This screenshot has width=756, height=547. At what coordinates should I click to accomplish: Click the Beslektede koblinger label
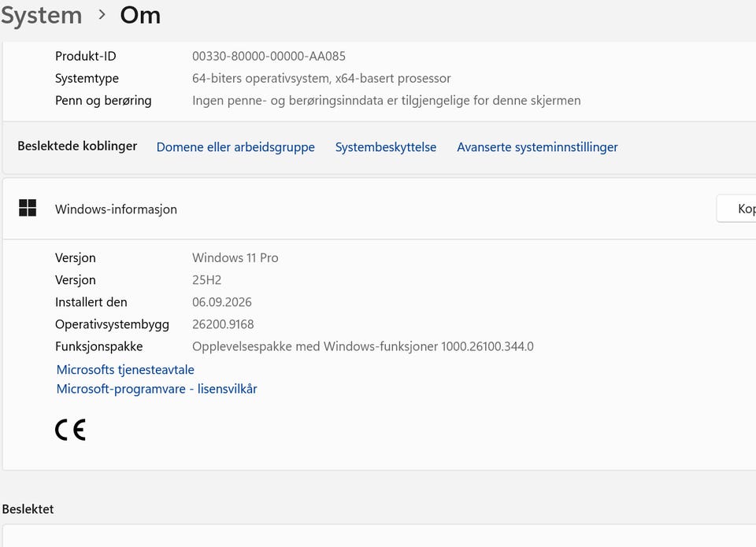[x=77, y=146]
